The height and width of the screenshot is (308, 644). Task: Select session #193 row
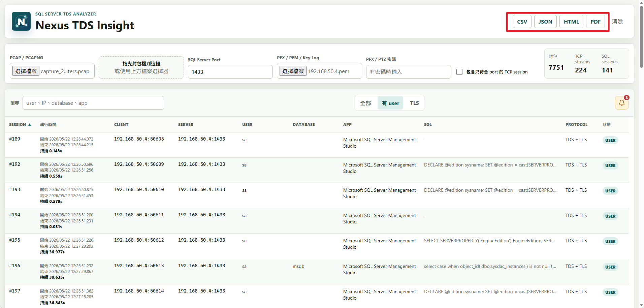[x=317, y=195]
